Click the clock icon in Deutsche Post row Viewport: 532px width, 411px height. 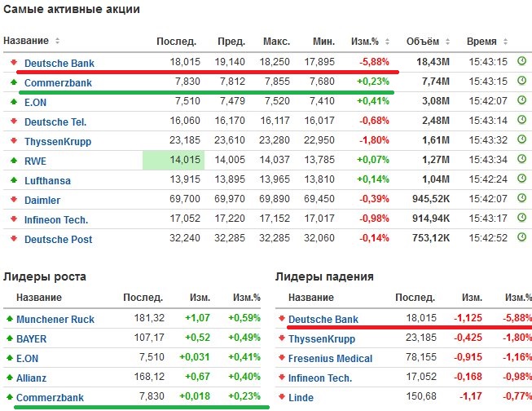tap(522, 239)
